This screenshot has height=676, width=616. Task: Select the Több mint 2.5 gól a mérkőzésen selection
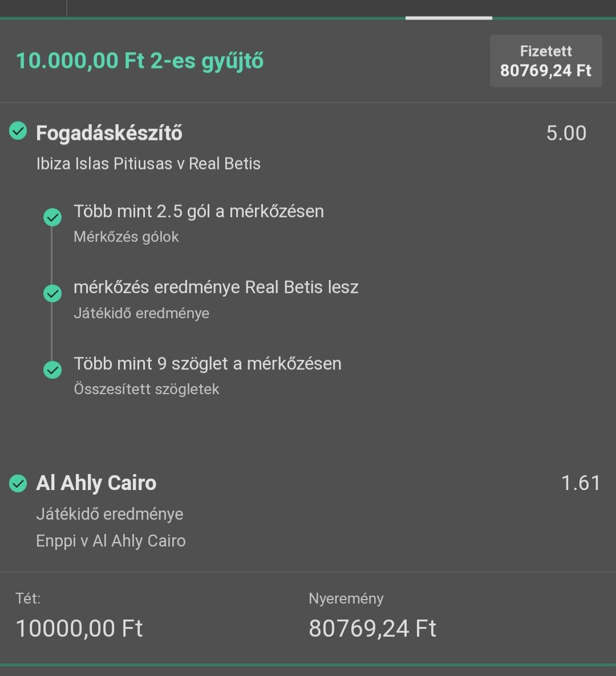198,211
